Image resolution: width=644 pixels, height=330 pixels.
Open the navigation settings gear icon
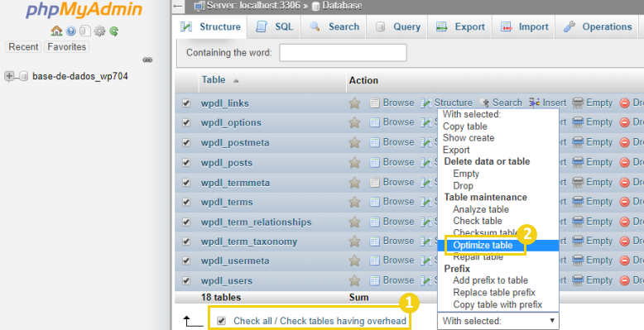click(99, 31)
